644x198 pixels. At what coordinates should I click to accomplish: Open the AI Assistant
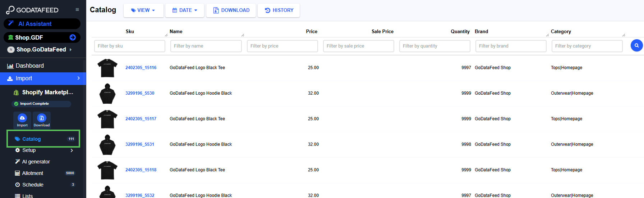(x=42, y=24)
